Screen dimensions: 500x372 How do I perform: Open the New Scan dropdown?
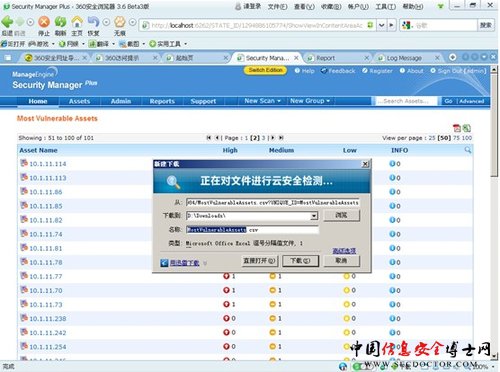click(x=262, y=101)
